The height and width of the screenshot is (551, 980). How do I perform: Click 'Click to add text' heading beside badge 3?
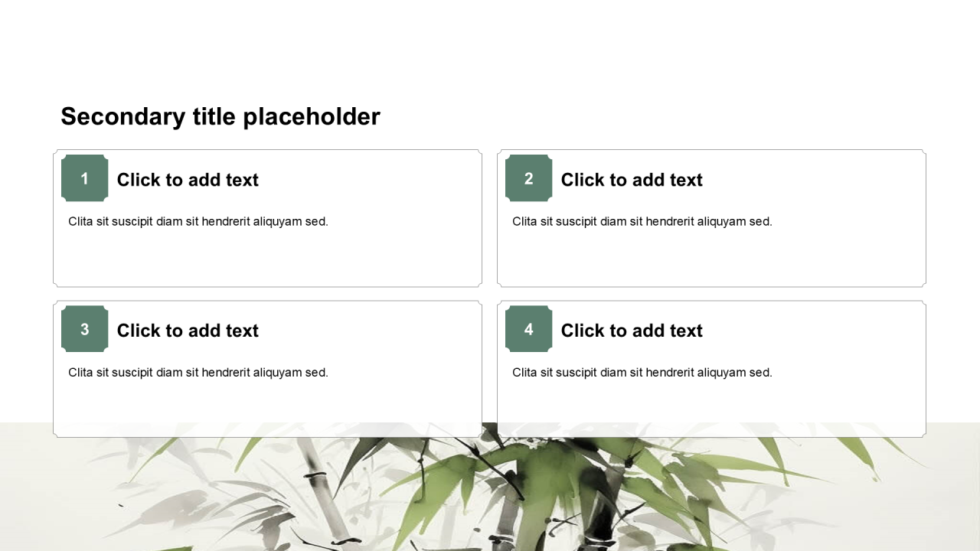point(188,331)
